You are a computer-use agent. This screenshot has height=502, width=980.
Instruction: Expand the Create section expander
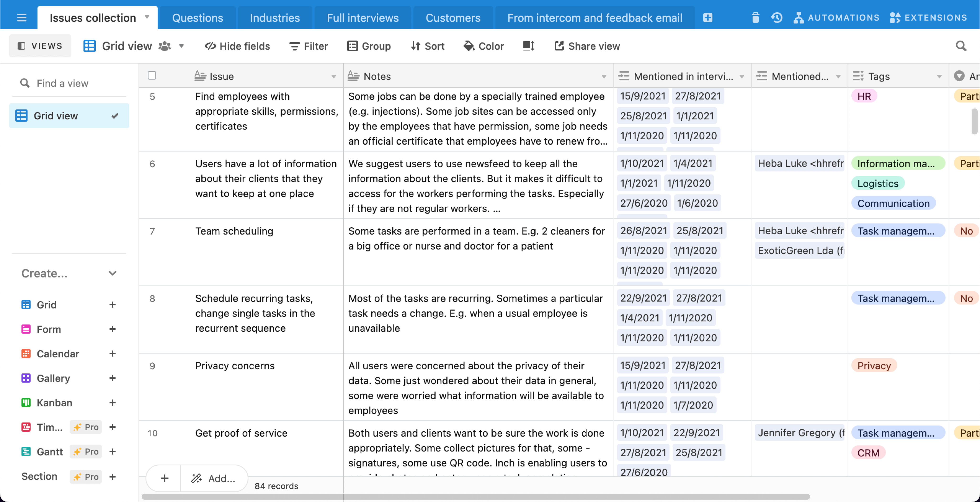113,273
